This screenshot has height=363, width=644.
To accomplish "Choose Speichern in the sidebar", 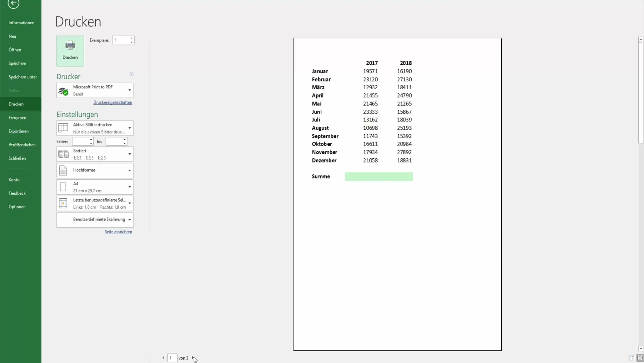I will pos(17,64).
